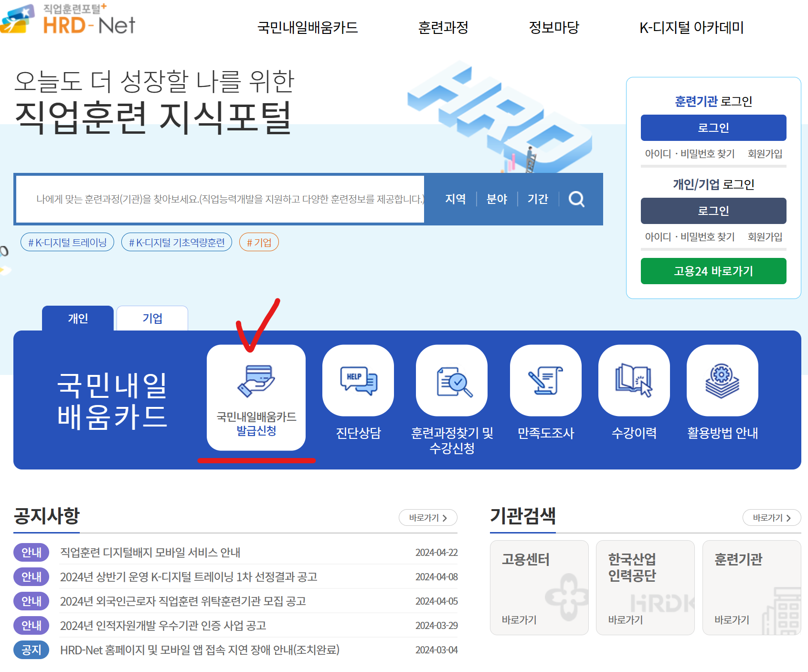Click the 2024-03-04 notice date
This screenshot has height=672, width=808.
tap(436, 650)
